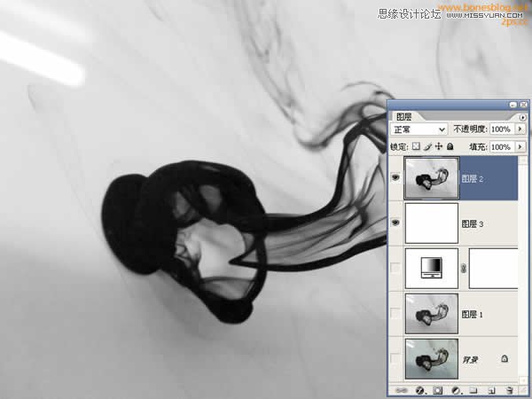This screenshot has height=399, width=532.
Task: Click the white 图层 3 thumbnail
Action: (432, 223)
